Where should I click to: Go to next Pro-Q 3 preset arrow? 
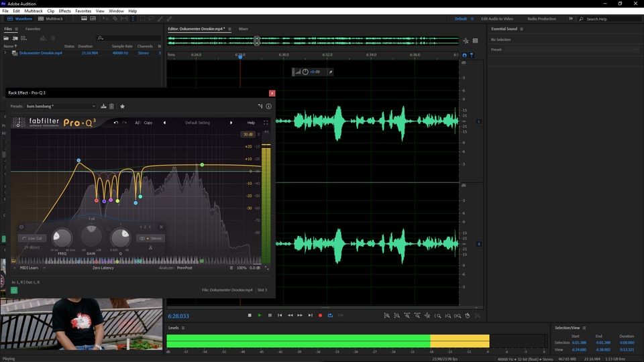(x=231, y=123)
